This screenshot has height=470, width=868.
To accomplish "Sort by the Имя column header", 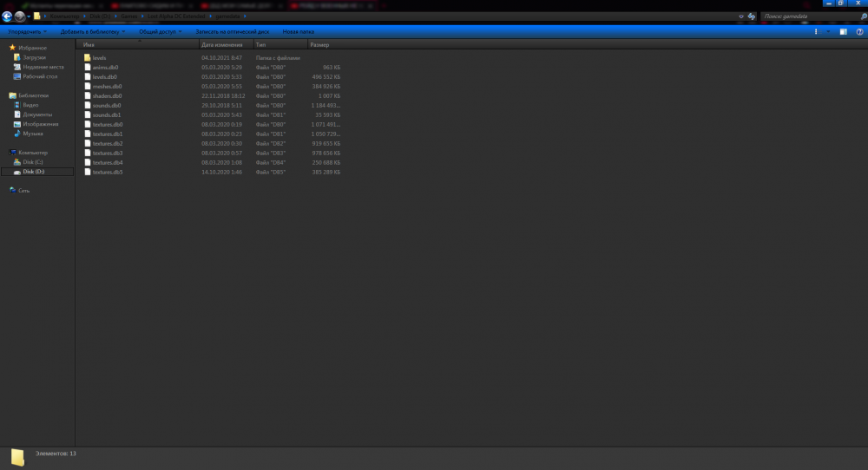I will 137,45.
